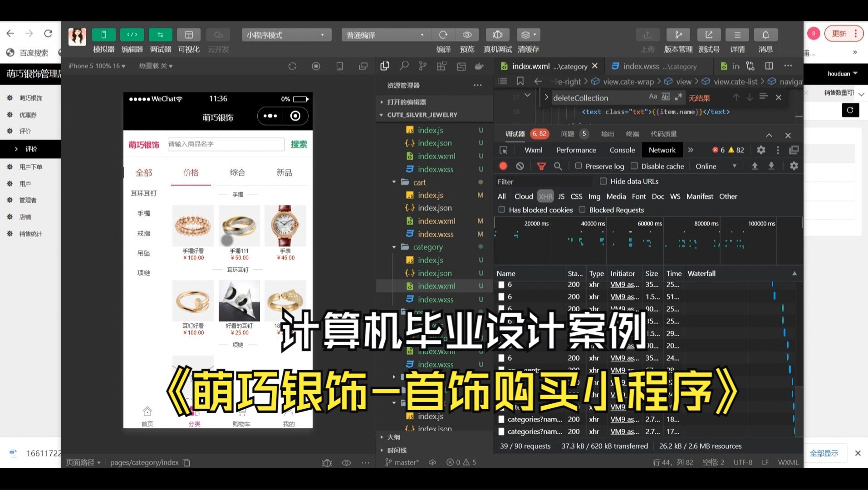The image size is (868, 490).
Task: Start real device debugging (真机调试)
Action: click(497, 35)
